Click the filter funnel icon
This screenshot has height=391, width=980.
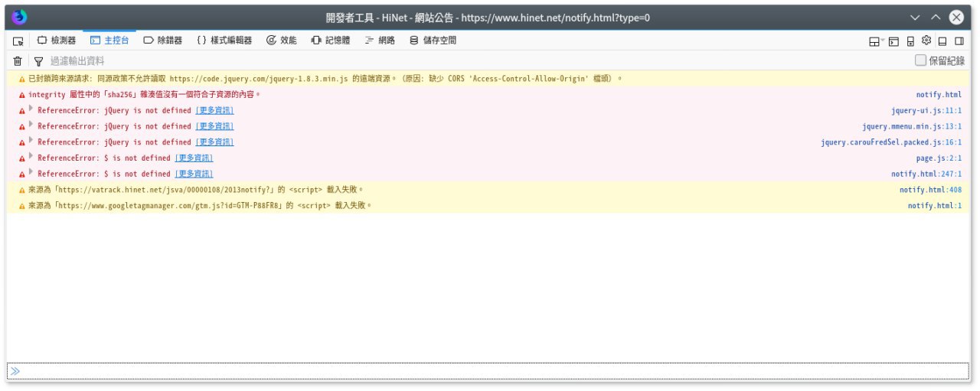tap(38, 61)
